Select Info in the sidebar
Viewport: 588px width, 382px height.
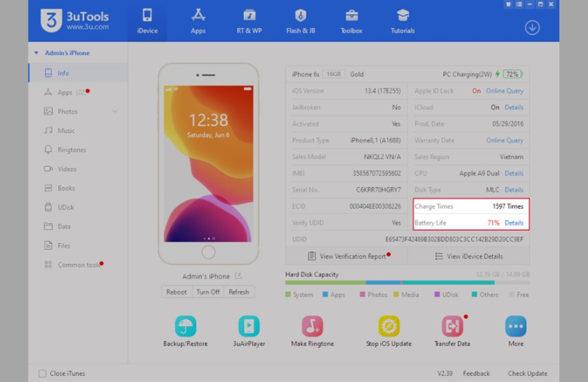(x=78, y=73)
